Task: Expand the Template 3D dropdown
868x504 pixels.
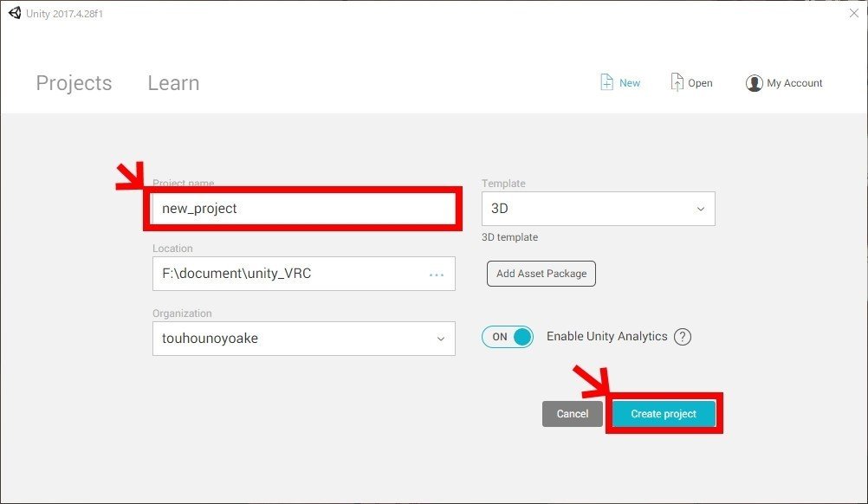Action: pyautogui.click(x=599, y=209)
